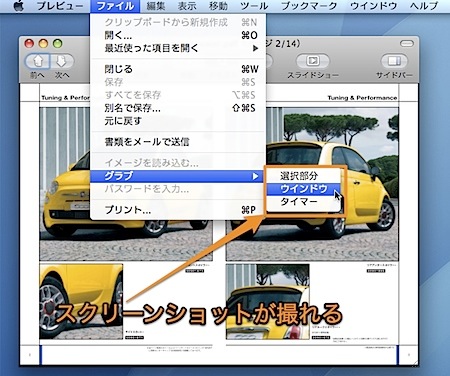450x376 pixels.
Task: Close the open ファイル menu
Action: tap(115, 6)
